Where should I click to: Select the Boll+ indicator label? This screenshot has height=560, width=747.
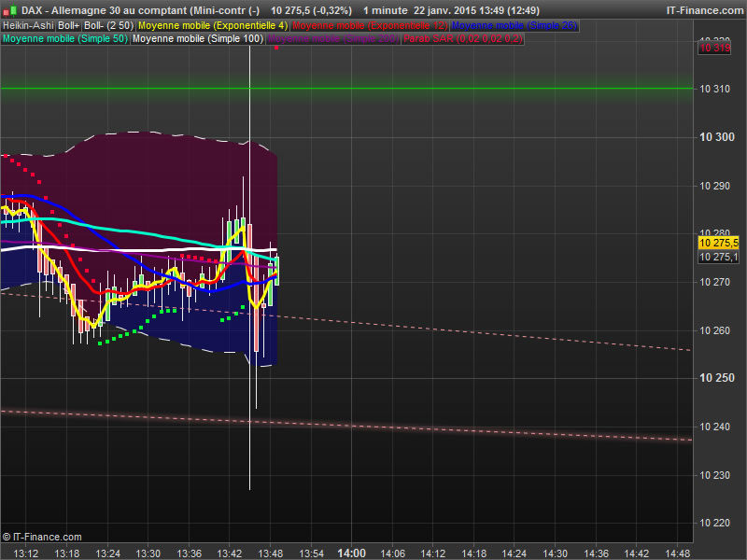(x=68, y=26)
